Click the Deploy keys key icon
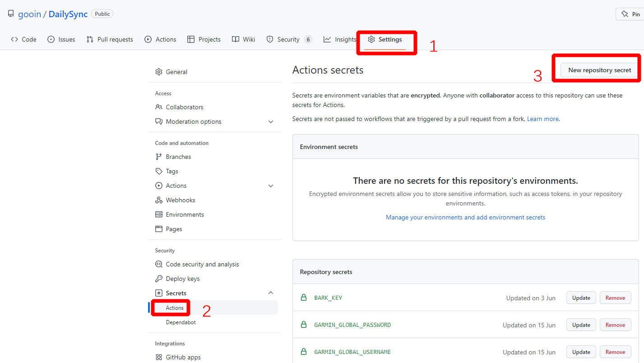Image resolution: width=644 pixels, height=363 pixels. 159,279
